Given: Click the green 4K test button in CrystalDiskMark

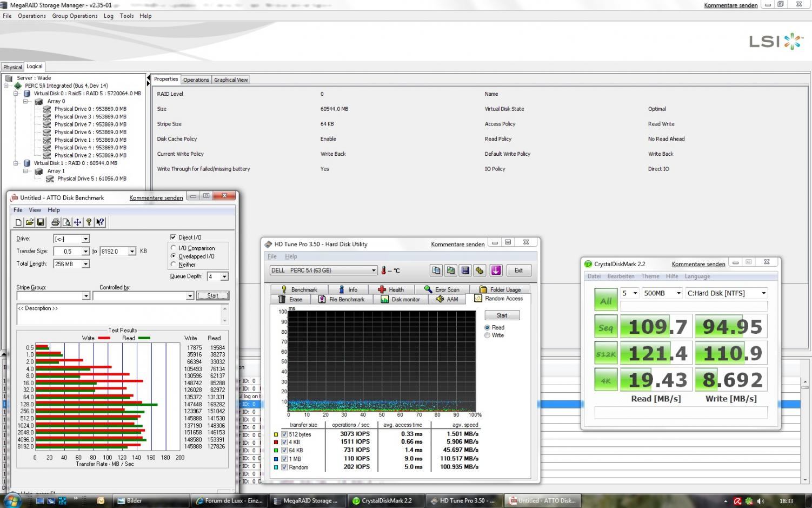Looking at the screenshot, I should (605, 380).
